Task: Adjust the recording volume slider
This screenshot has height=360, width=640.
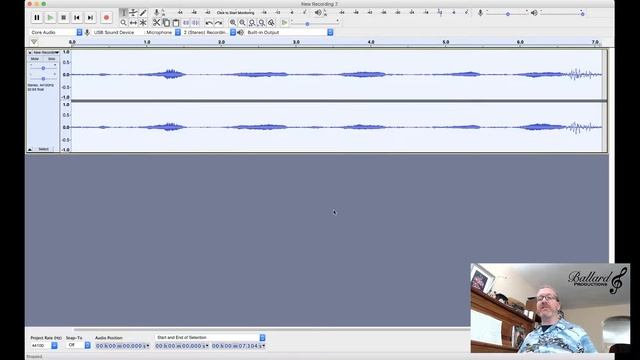Action: [507, 14]
